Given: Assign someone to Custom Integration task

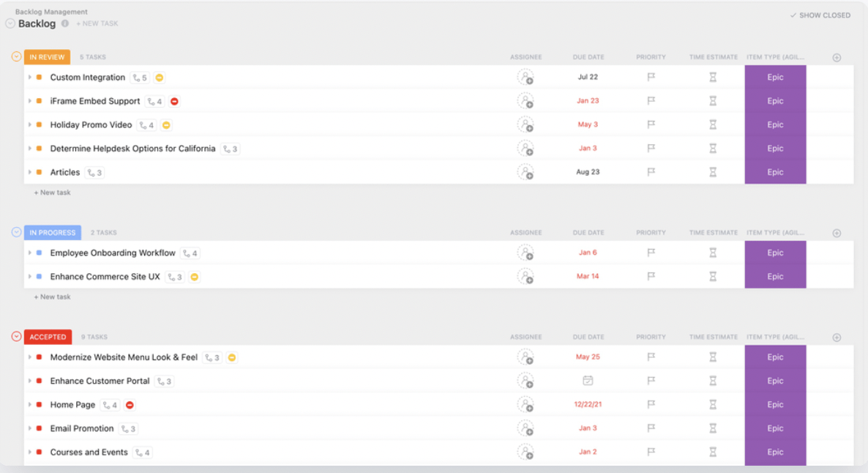Looking at the screenshot, I should 525,78.
